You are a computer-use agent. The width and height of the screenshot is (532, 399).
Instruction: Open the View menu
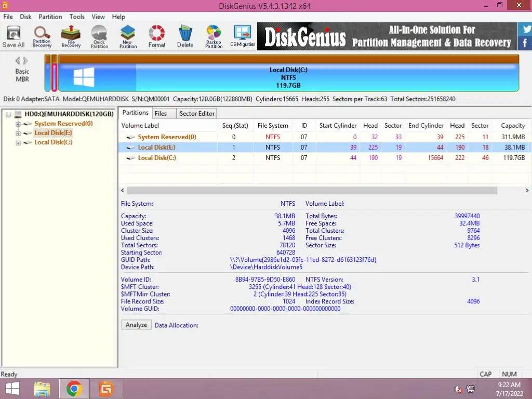point(98,17)
